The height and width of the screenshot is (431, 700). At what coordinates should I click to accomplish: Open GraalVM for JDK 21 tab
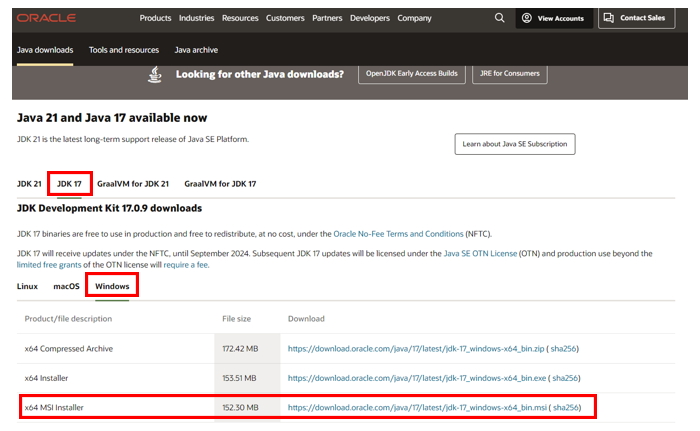click(133, 184)
